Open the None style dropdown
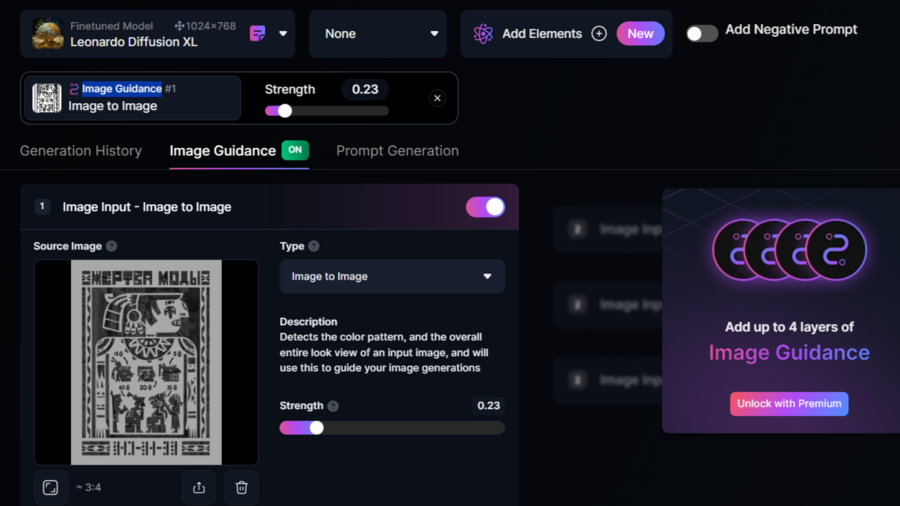900x506 pixels. (x=378, y=33)
